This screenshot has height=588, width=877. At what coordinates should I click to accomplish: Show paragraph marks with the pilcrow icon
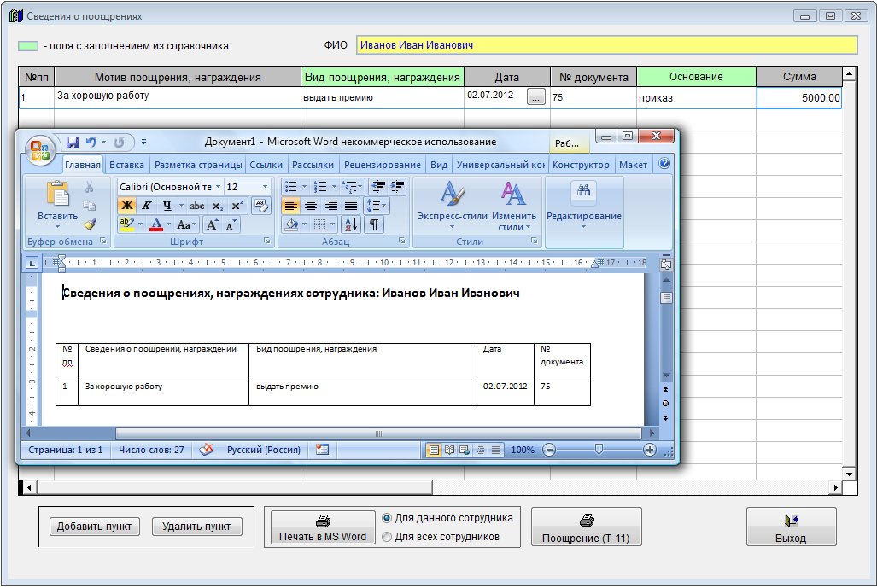click(x=373, y=224)
